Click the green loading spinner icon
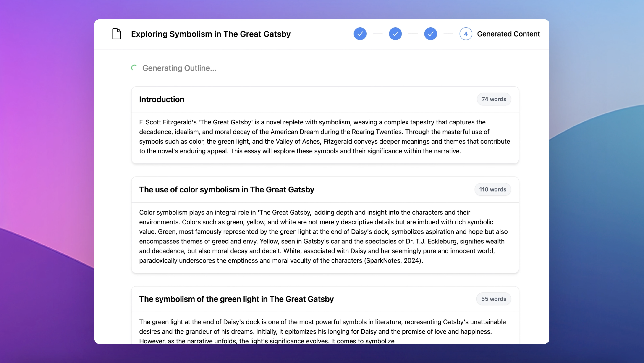This screenshot has height=363, width=644. click(134, 68)
